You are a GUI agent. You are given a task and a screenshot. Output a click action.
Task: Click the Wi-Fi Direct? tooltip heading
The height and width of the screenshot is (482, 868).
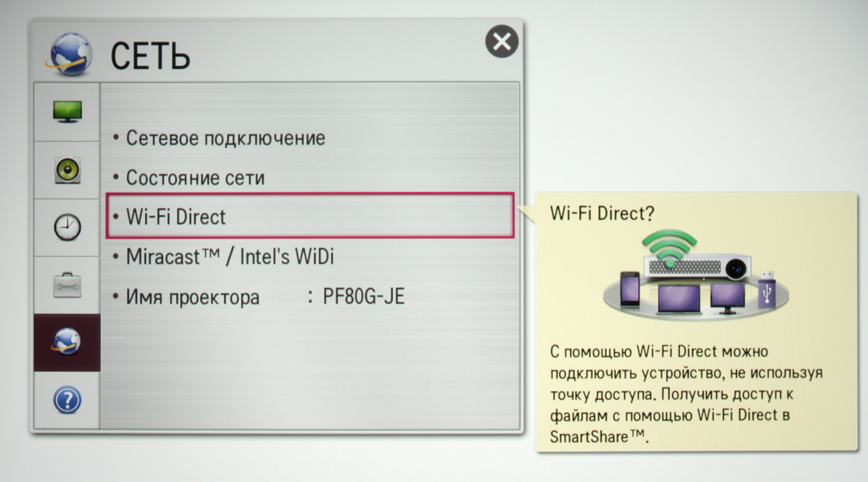pos(602,213)
